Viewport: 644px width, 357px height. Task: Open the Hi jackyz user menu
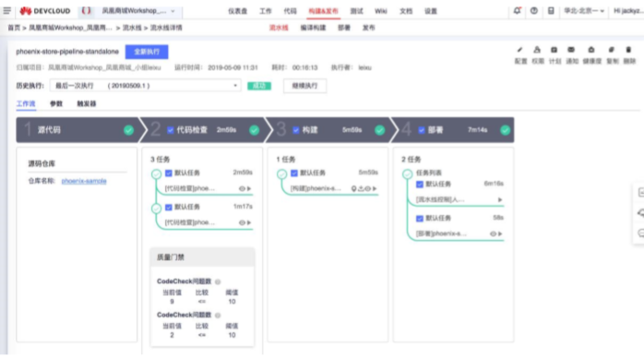628,11
